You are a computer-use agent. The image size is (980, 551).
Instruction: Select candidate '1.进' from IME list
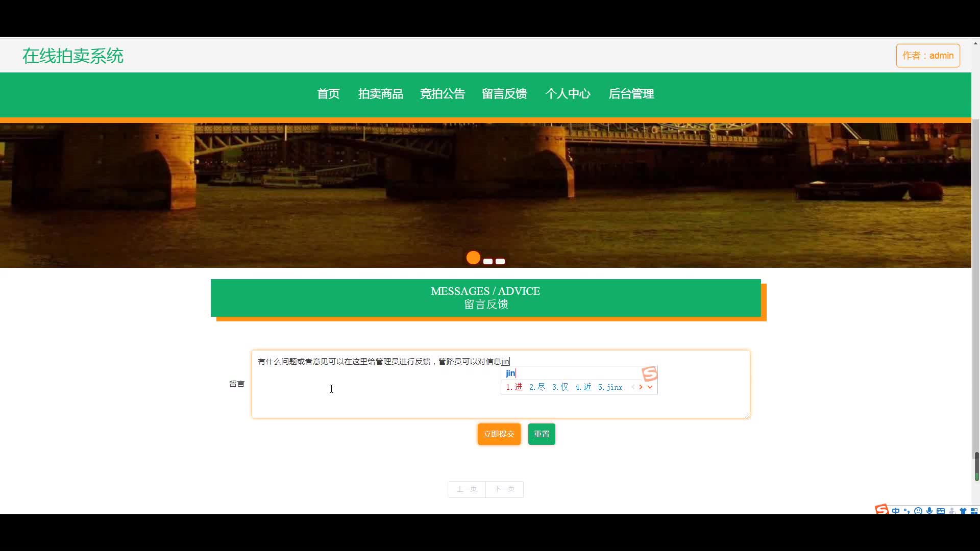pyautogui.click(x=514, y=387)
